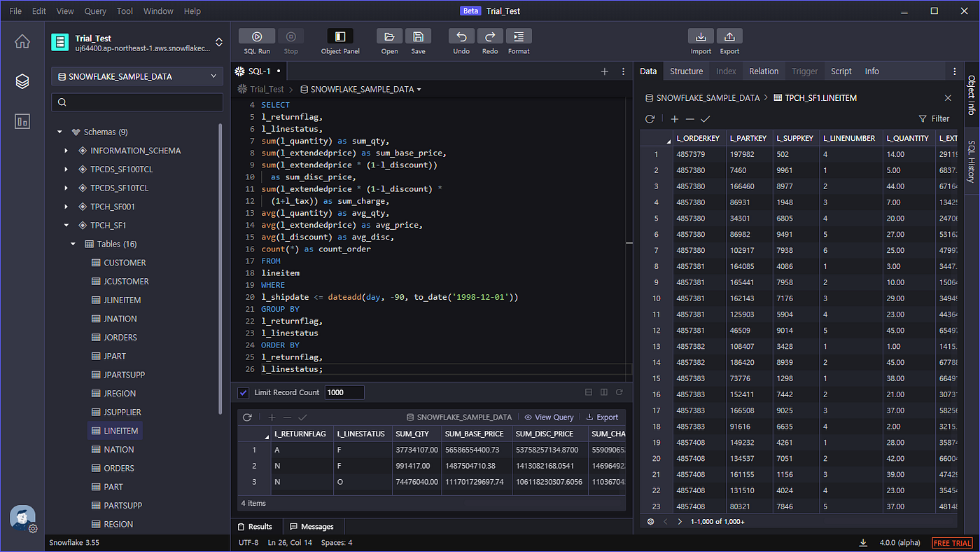Click the Import icon in the top toolbar

[x=701, y=36]
